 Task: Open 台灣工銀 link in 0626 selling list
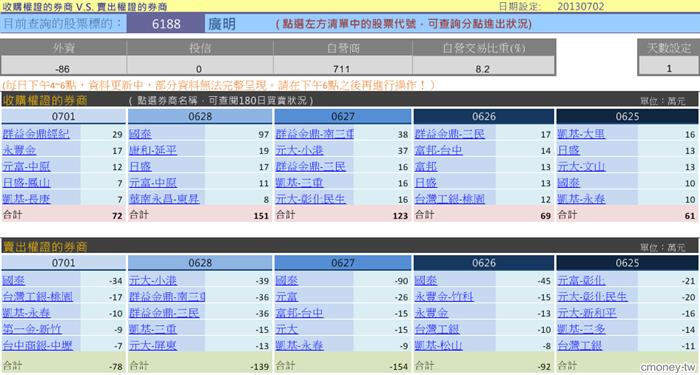click(437, 329)
